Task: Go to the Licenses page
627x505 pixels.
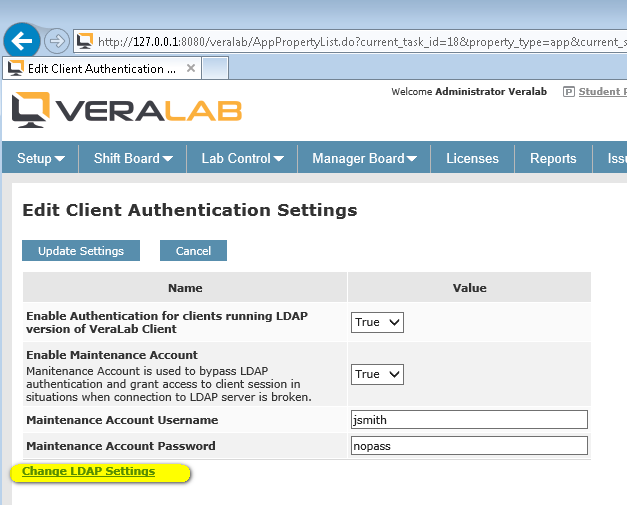Action: point(472,158)
